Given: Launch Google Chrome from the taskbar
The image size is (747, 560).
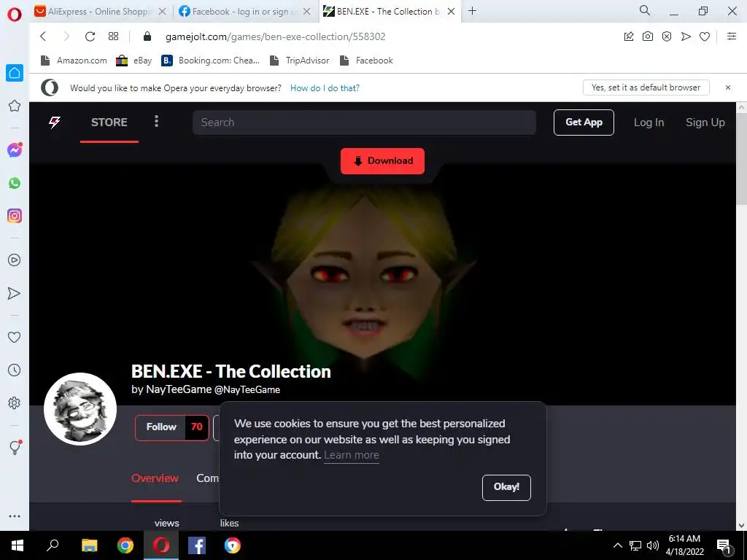Looking at the screenshot, I should click(125, 545).
